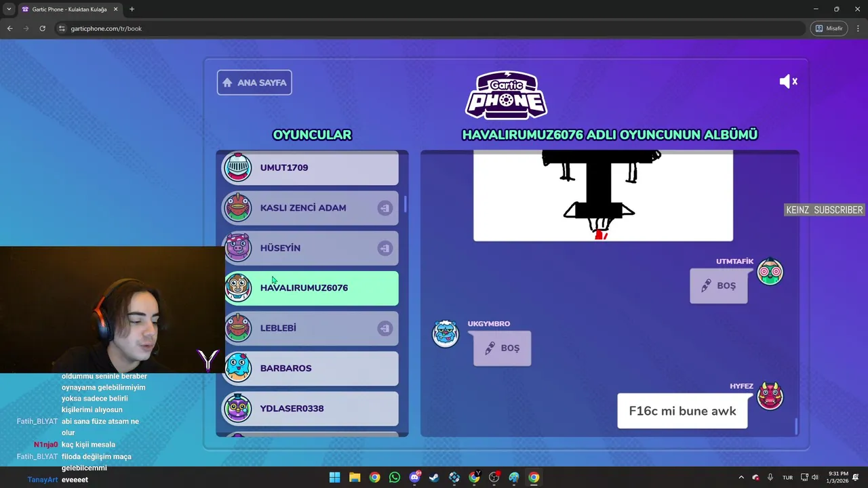This screenshot has width=868, height=488.
Task: Click the ANA SAYFA home button
Action: point(254,83)
